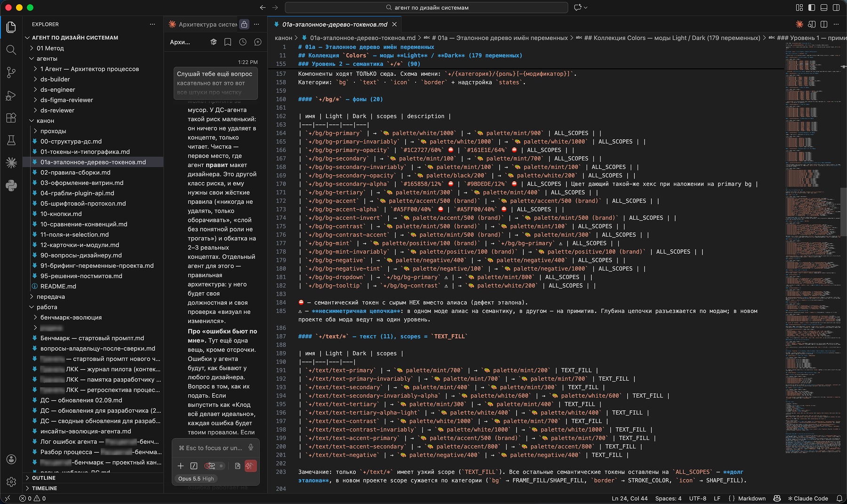Screen dimensions: 847x504
Task: Click the Markdown language mode in status bar
Action: pos(751,498)
